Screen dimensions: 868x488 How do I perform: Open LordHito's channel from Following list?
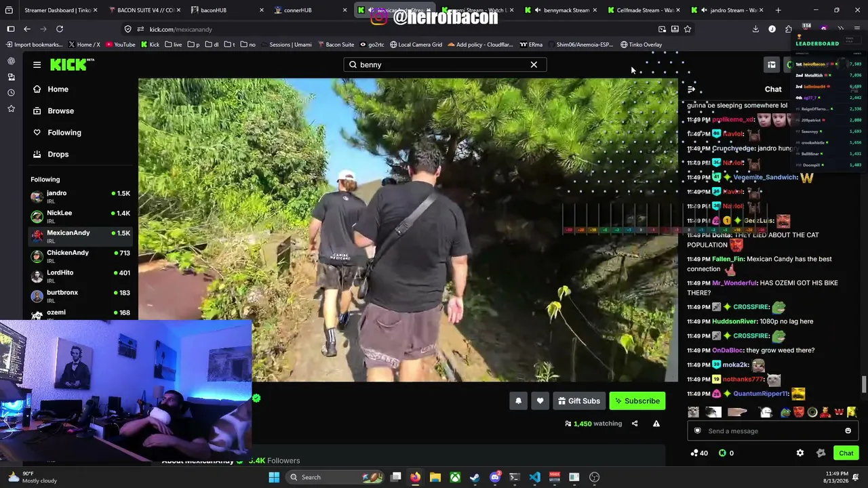80,276
